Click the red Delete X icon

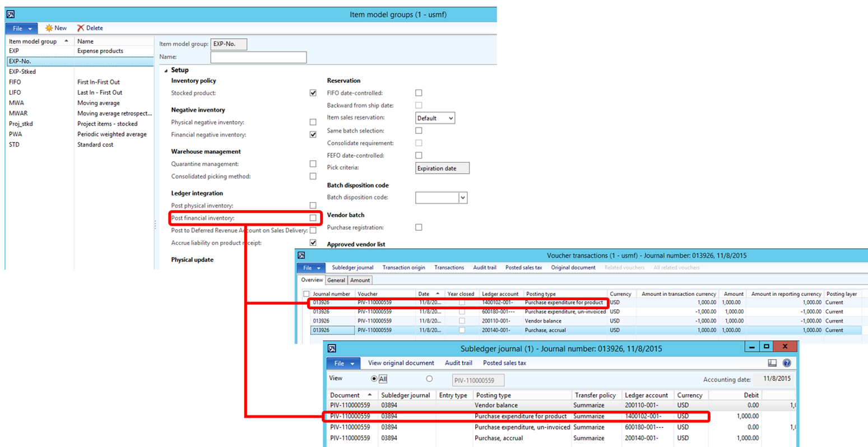[x=81, y=28]
